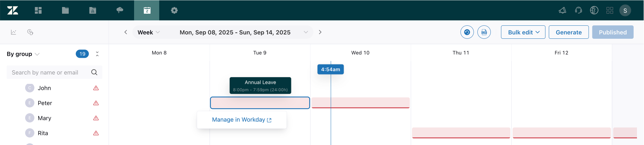Select Peter in the agent list
Image resolution: width=644 pixels, height=145 pixels.
(x=45, y=103)
